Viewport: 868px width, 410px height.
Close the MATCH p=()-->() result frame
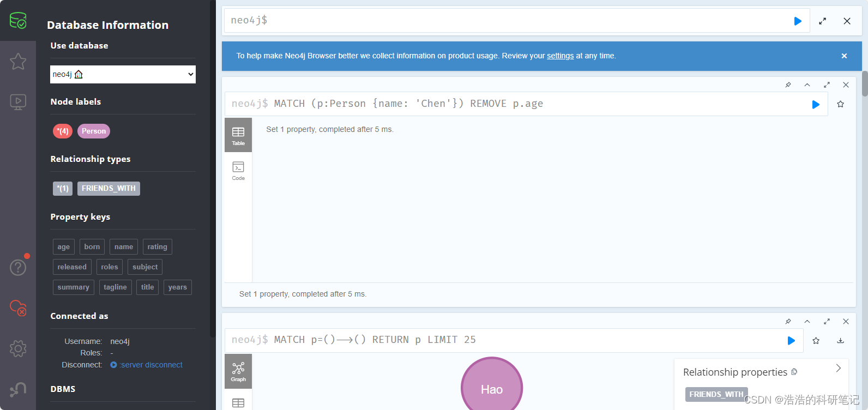pos(846,322)
